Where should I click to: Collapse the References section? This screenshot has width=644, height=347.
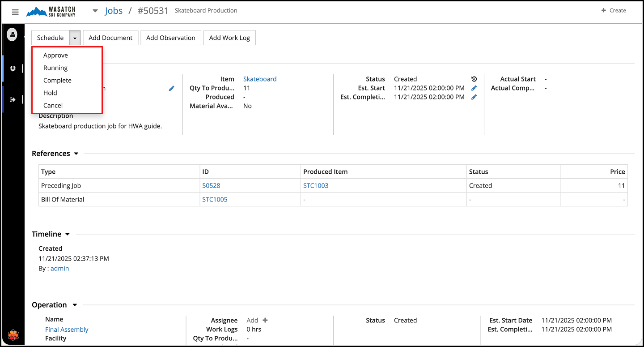[76, 154]
